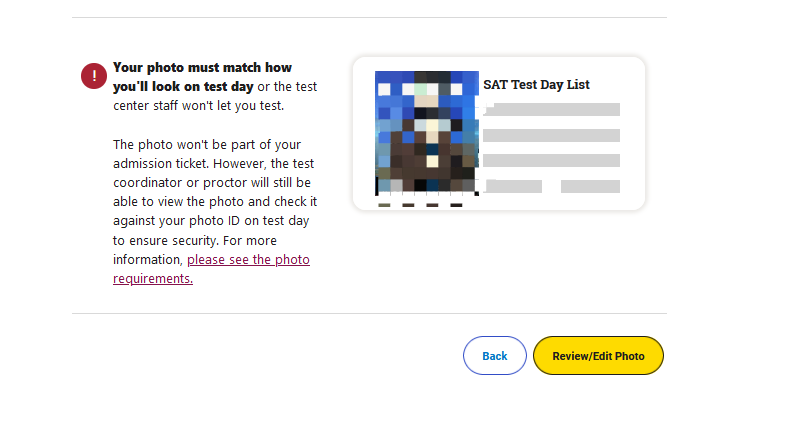This screenshot has height=437, width=790.
Task: Select the pixelated sample photo thumbnail
Action: (427, 133)
